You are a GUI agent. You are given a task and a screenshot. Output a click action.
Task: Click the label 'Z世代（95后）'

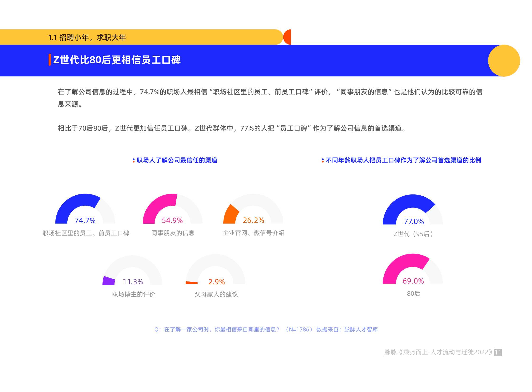pos(413,234)
